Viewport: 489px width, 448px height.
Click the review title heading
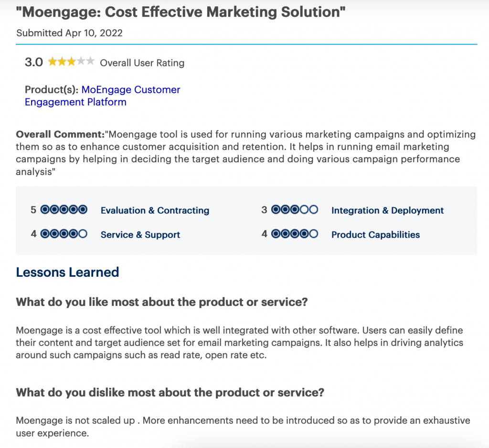181,12
